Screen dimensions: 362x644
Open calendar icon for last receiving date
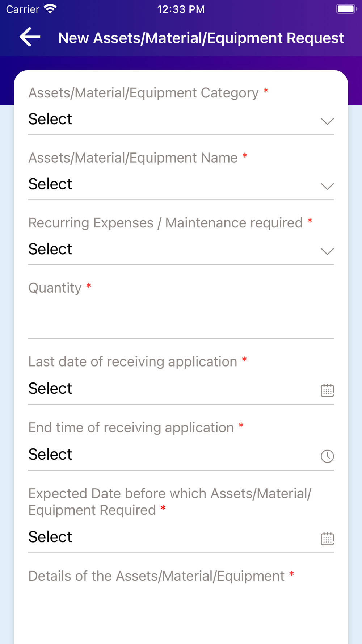pos(327,390)
